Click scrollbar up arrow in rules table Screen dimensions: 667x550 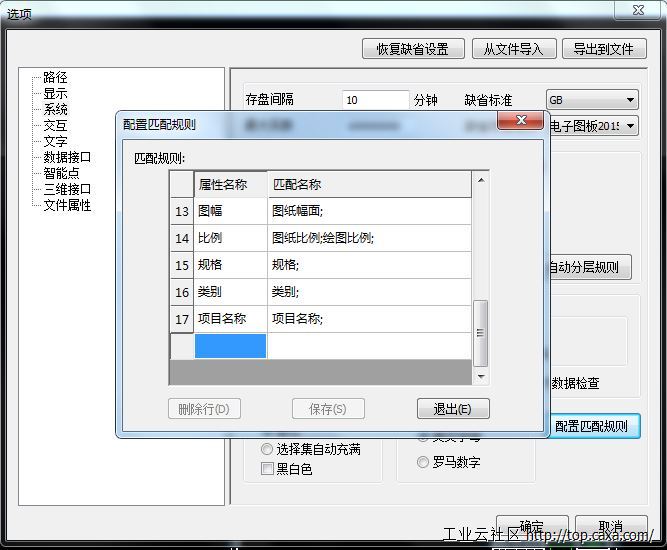coord(481,180)
